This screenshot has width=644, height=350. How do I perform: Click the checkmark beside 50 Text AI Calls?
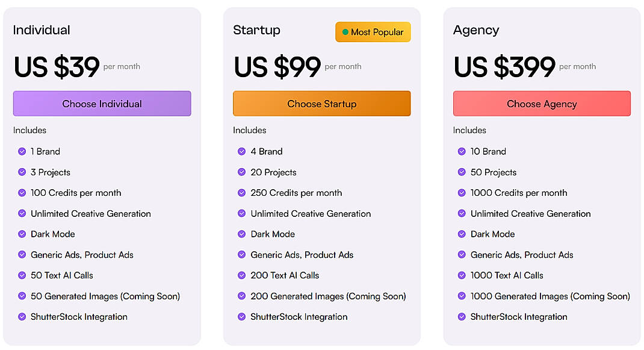coord(22,275)
